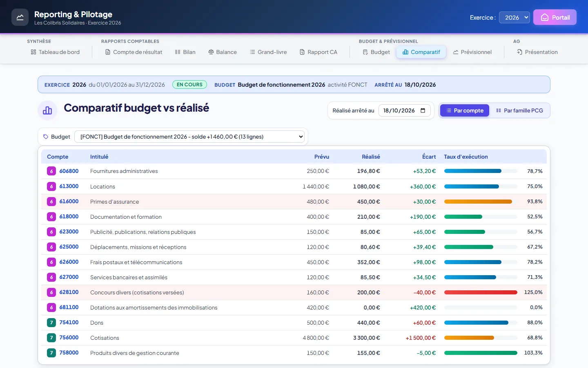The height and width of the screenshot is (368, 588).
Task: Click the class 6 badge for account 606800
Action: pyautogui.click(x=51, y=171)
